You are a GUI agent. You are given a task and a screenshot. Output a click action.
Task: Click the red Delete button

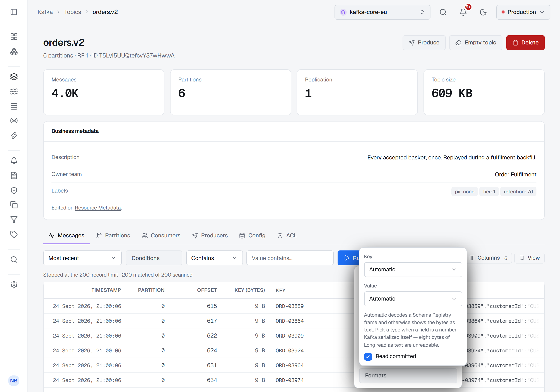pos(525,43)
